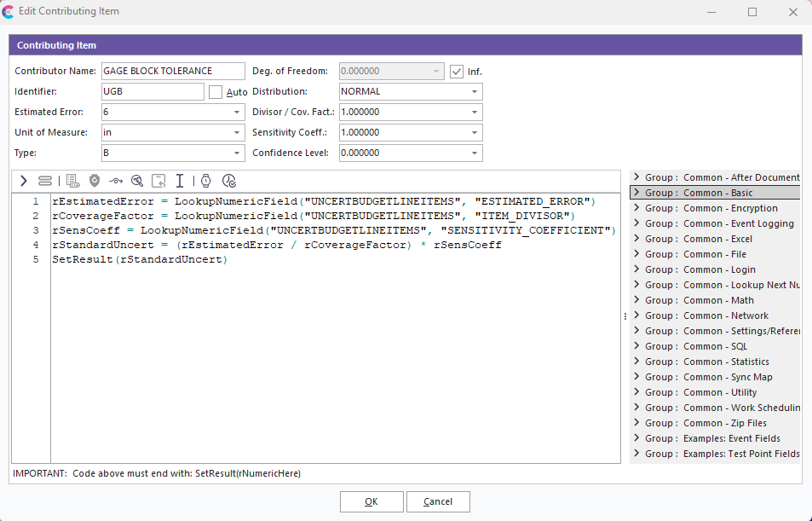Image resolution: width=812 pixels, height=521 pixels.
Task: Expand the Common - Statistics group
Action: pos(636,362)
